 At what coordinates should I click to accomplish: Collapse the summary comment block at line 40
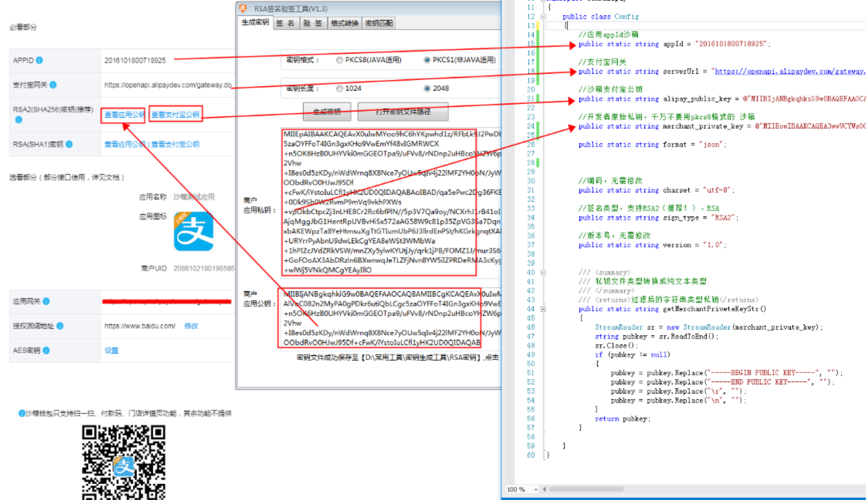pyautogui.click(x=543, y=273)
